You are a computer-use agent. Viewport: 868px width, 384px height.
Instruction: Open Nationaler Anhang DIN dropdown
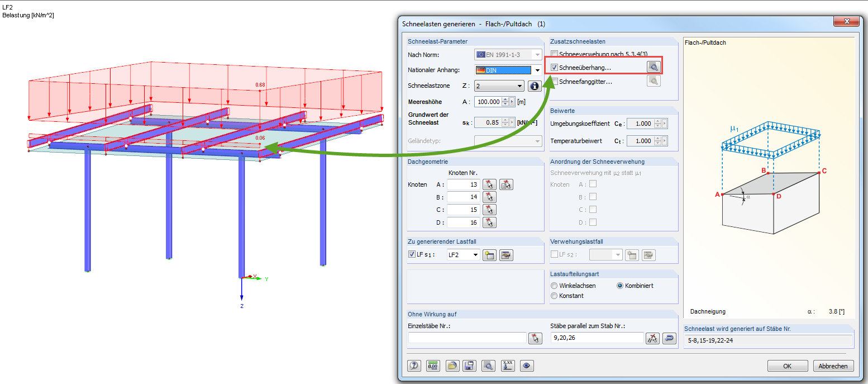tap(537, 70)
